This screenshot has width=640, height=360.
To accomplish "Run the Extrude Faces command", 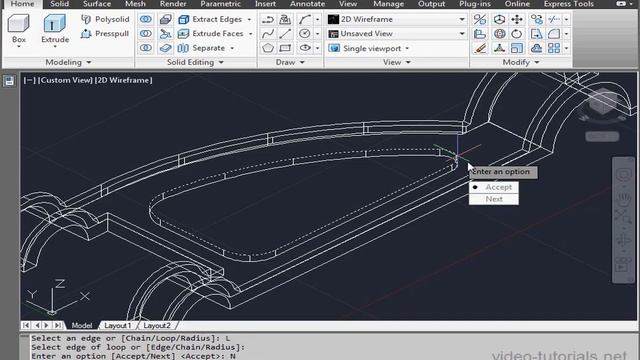I will [x=211, y=33].
